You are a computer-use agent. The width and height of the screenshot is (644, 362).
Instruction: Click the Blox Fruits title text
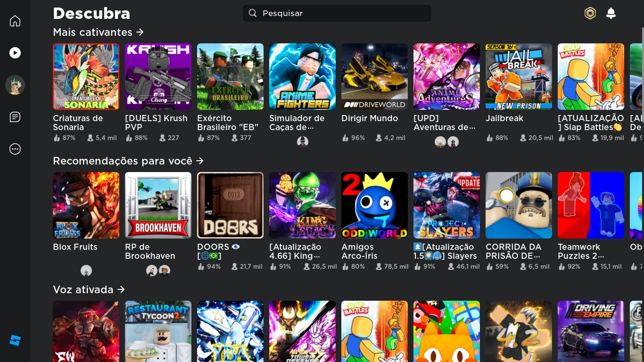point(75,247)
